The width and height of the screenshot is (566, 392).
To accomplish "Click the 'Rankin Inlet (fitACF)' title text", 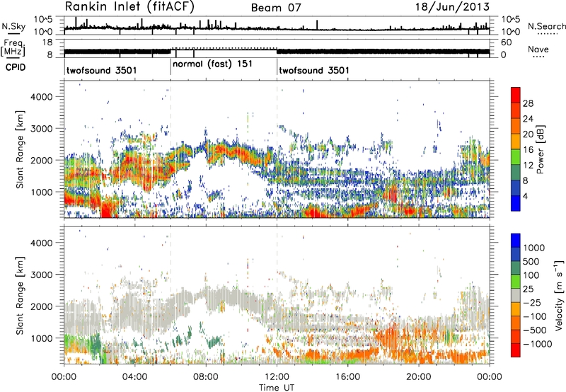I will (129, 7).
